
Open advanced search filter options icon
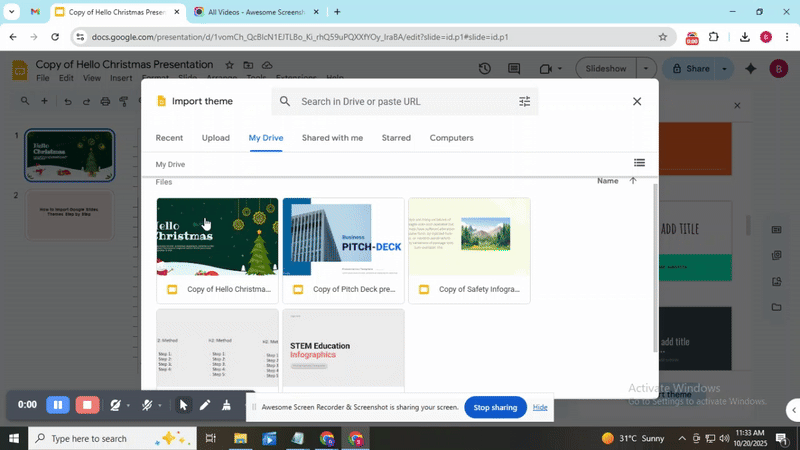(x=525, y=101)
